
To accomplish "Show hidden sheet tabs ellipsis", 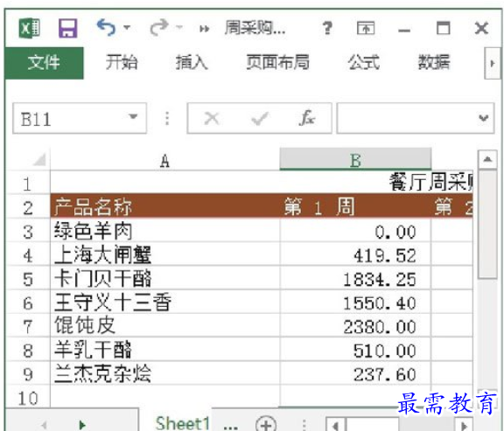I will click(231, 428).
